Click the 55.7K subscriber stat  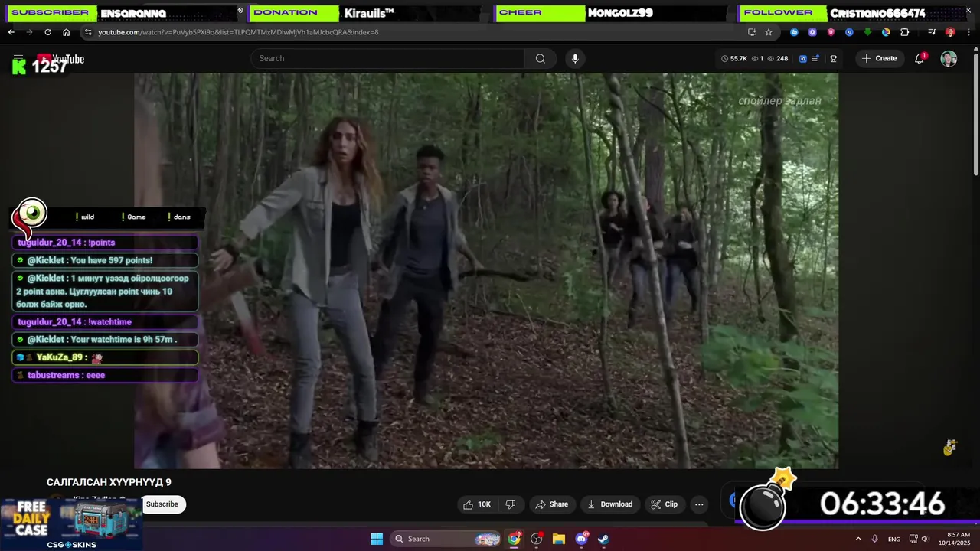tap(734, 58)
